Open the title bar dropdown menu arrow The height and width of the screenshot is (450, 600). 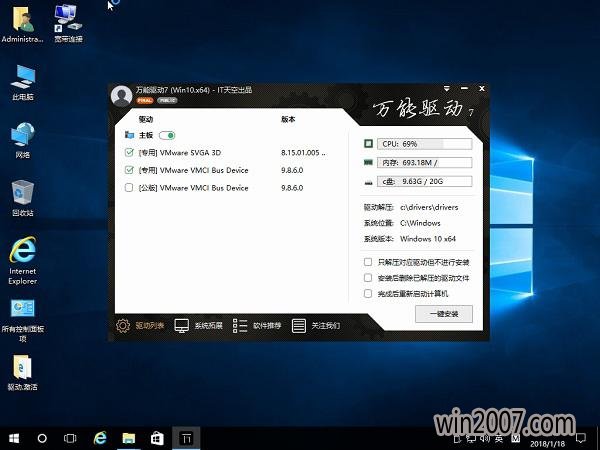[x=447, y=89]
